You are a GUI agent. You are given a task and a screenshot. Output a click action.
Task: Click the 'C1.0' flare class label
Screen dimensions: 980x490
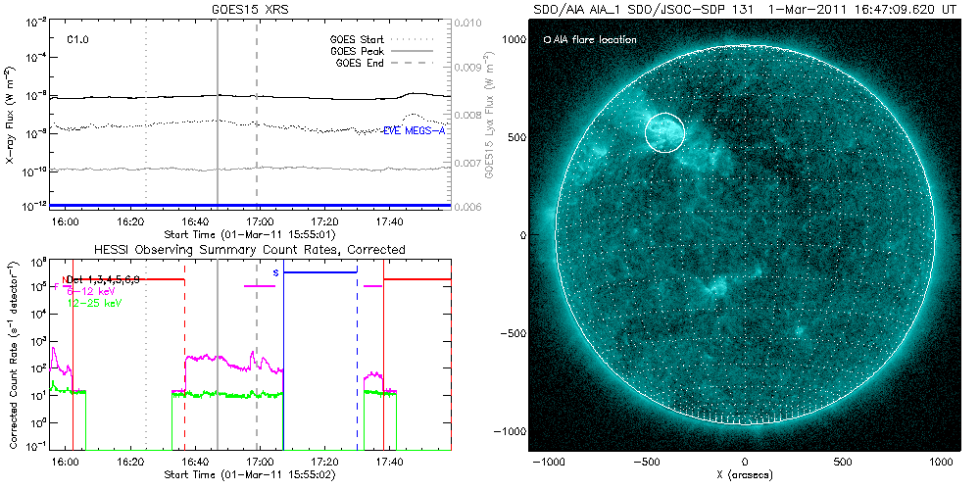click(x=78, y=40)
